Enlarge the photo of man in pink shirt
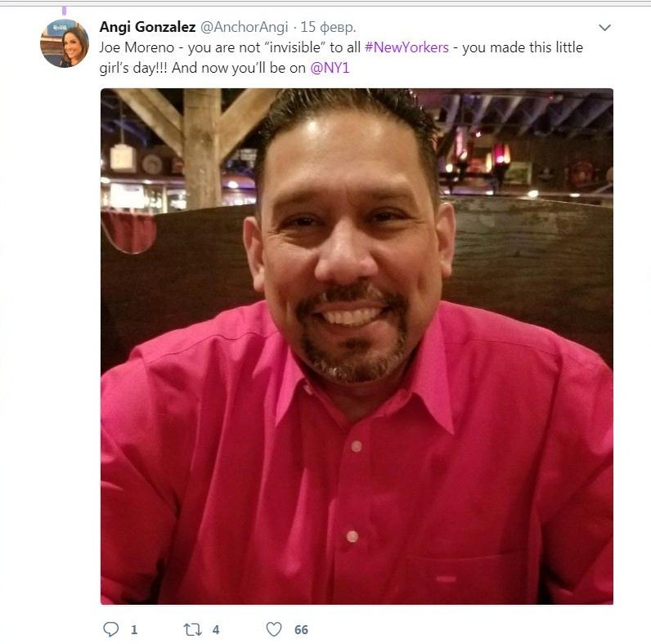Viewport: 651px width, 644px height. point(357,346)
